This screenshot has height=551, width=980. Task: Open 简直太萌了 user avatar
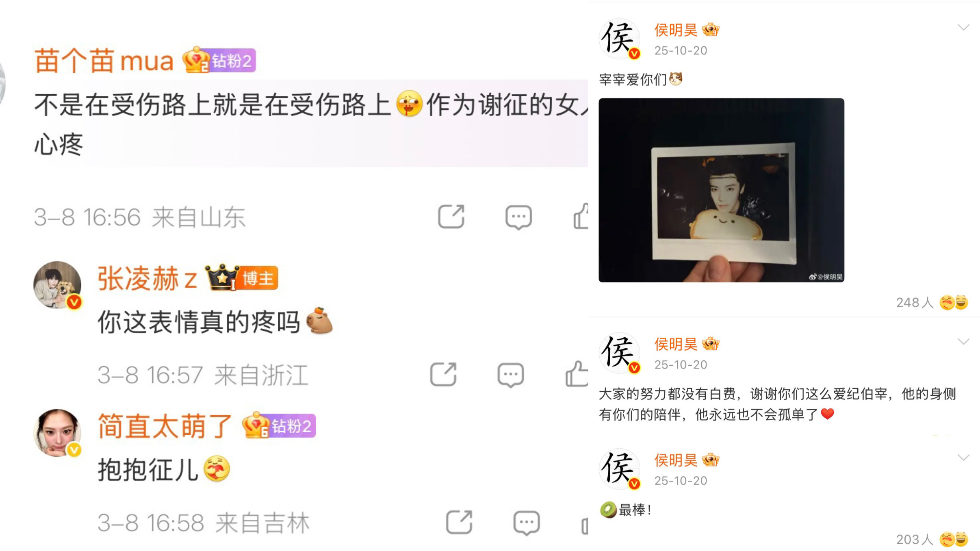point(57,433)
